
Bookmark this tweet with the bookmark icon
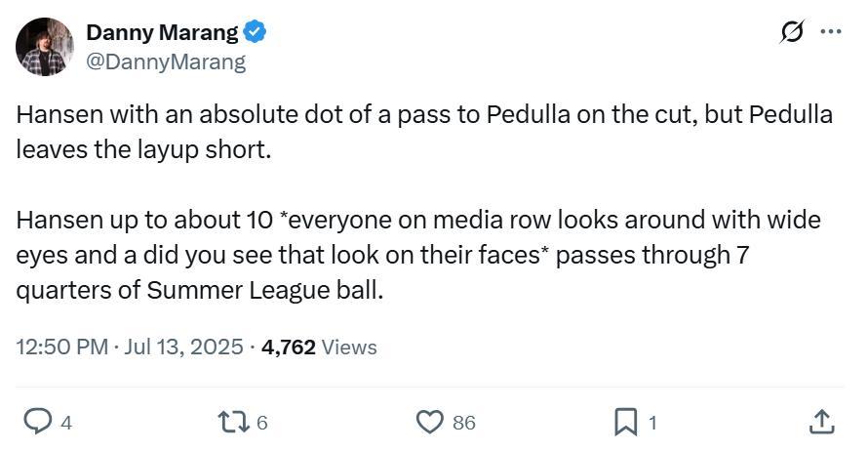[625, 422]
